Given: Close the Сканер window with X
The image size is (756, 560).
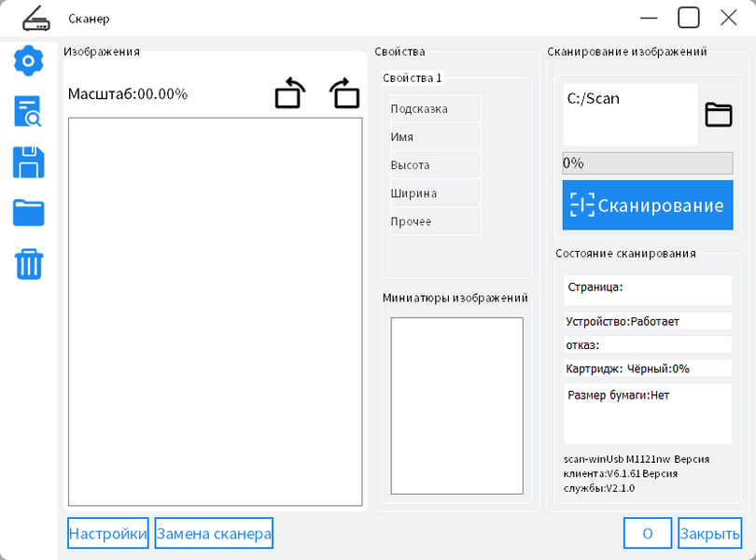Looking at the screenshot, I should [729, 18].
